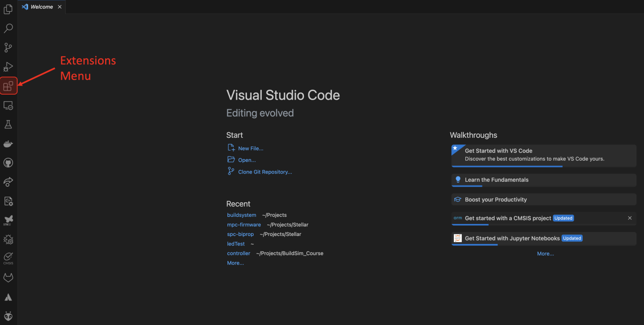This screenshot has width=644, height=325.
Task: Open the Search sidebar
Action: pos(8,28)
